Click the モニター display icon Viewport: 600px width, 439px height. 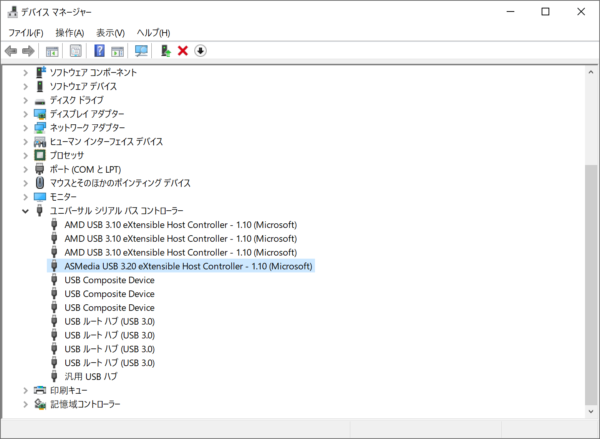(40, 197)
